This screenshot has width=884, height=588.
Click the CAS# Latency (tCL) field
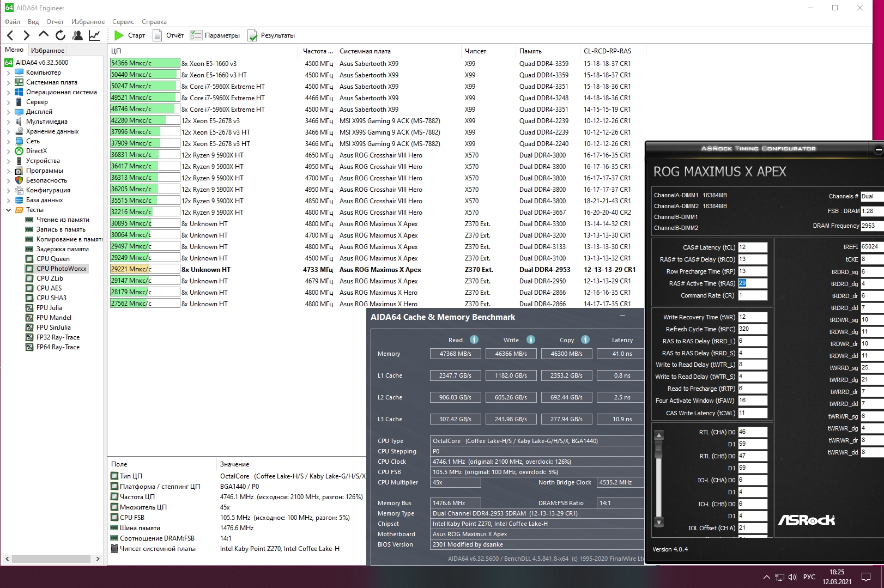tap(753, 247)
